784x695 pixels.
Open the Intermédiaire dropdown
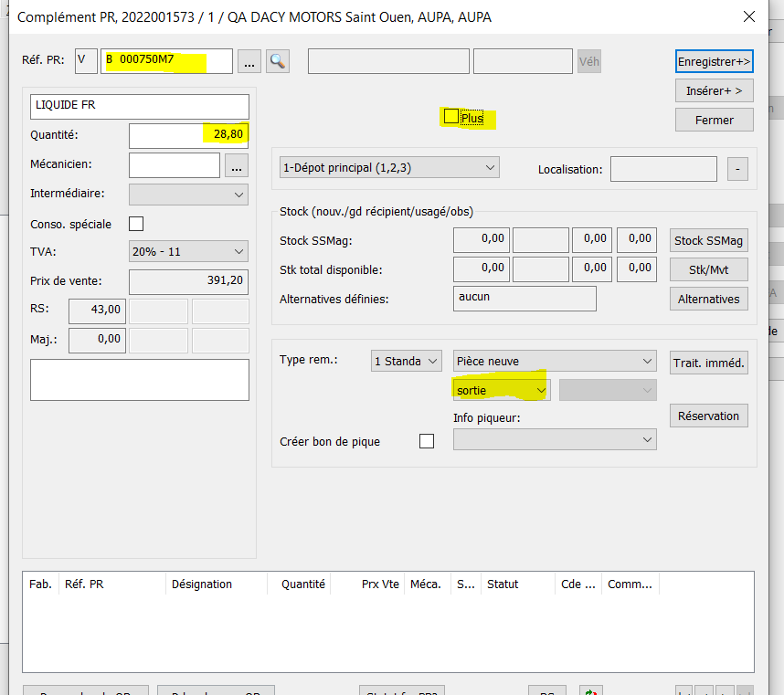(x=188, y=195)
